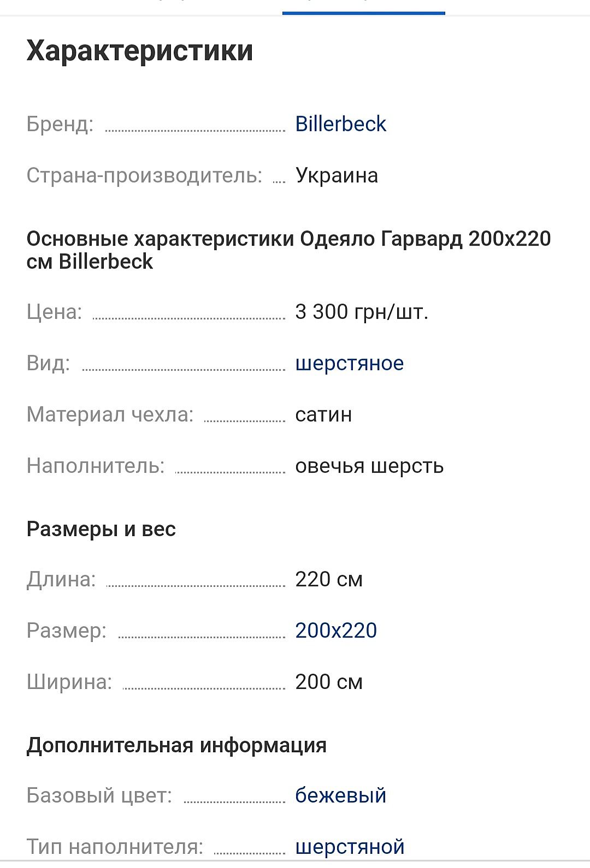Viewport: 590px width, 868px height.
Task: Click the Материал чехла label
Action: (x=110, y=414)
